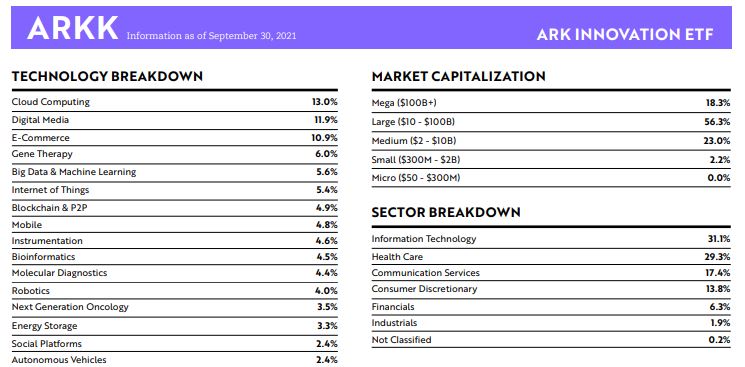Click the Digital Media 11.9% value
Viewport: 745px width, 367px height.
pos(326,120)
